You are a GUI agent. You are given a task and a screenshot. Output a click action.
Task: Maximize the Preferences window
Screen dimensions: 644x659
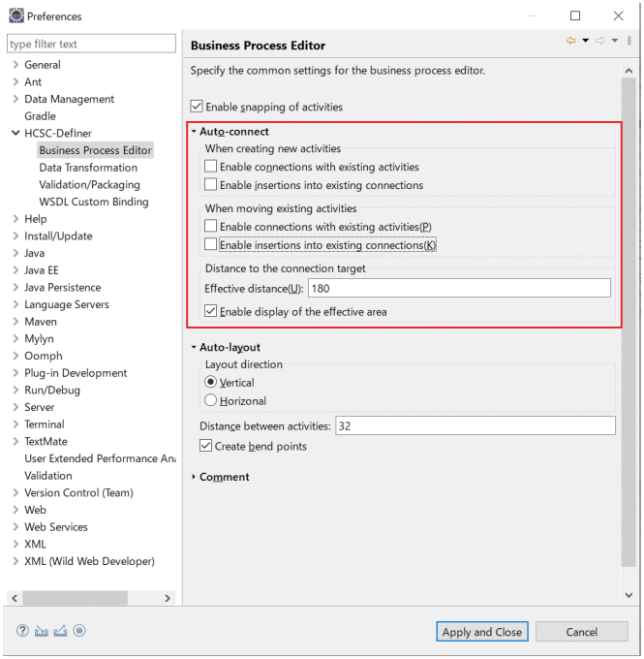coord(575,16)
